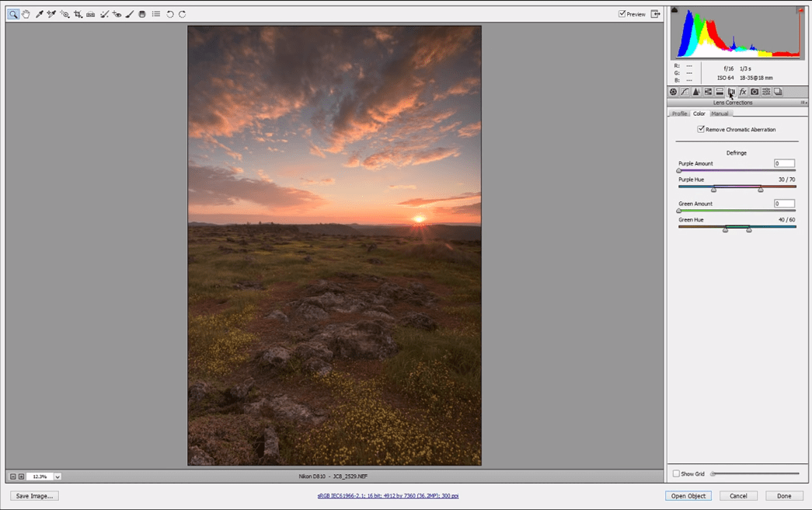
Task: Open the Camera Calibration panel
Action: coord(754,92)
